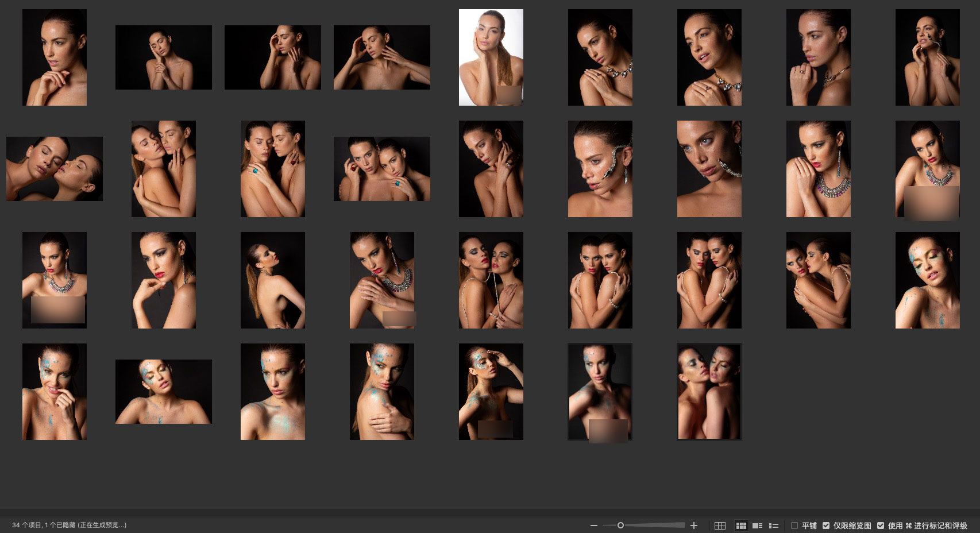
Task: Toggle the grid lock icon
Action: pyautogui.click(x=720, y=526)
